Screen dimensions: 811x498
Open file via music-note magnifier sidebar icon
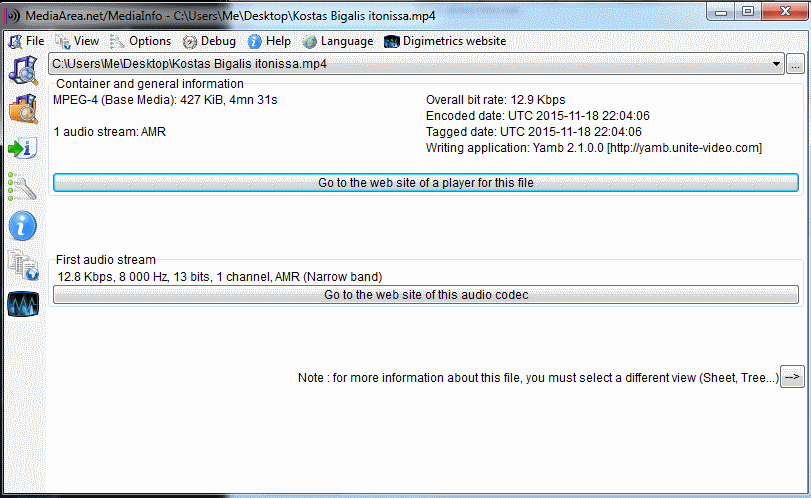pyautogui.click(x=23, y=70)
